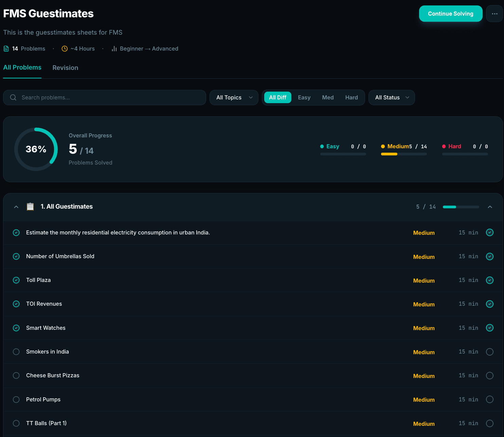Click left status check icon for electricity consumption problem
This screenshot has height=437, width=504.
click(16, 233)
